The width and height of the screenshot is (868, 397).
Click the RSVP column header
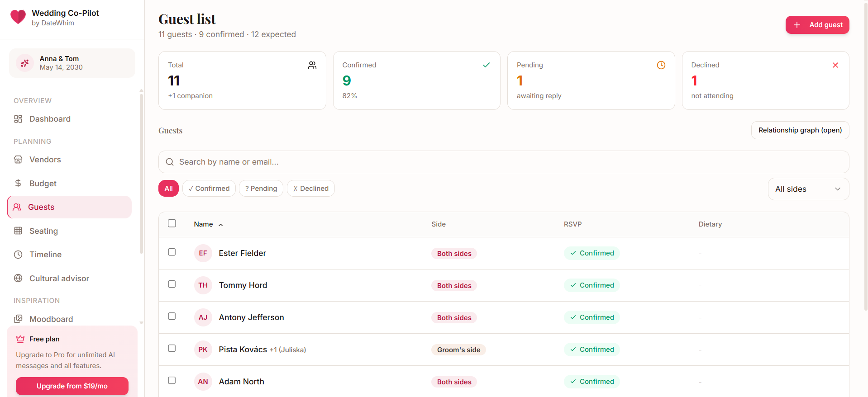tap(572, 224)
